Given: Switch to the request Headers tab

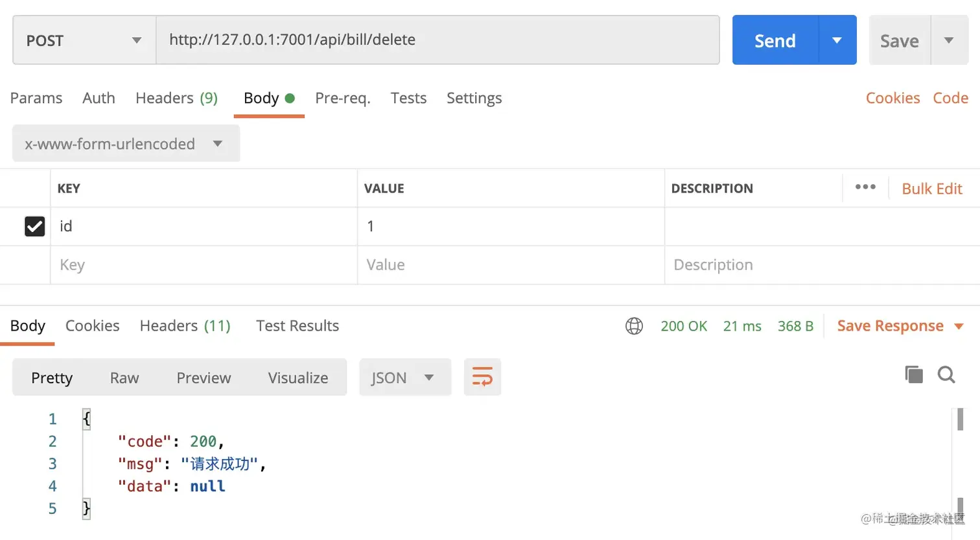Looking at the screenshot, I should click(176, 98).
